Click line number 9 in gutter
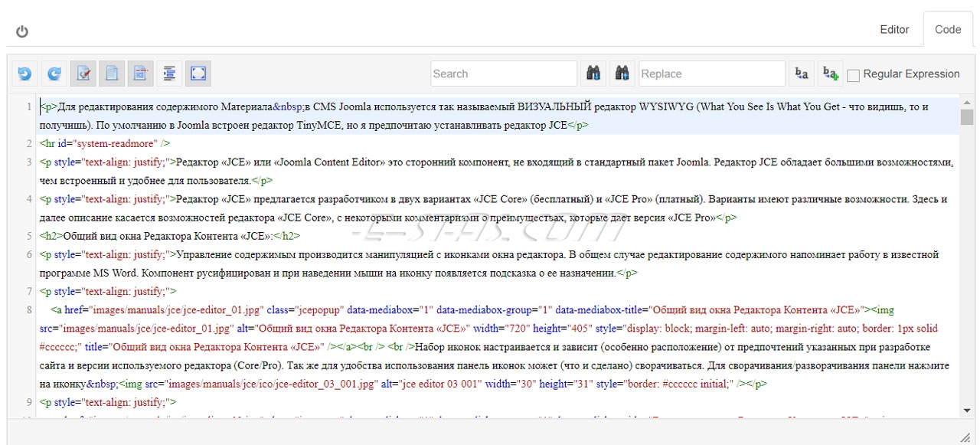This screenshot has width=980, height=445. (29, 401)
